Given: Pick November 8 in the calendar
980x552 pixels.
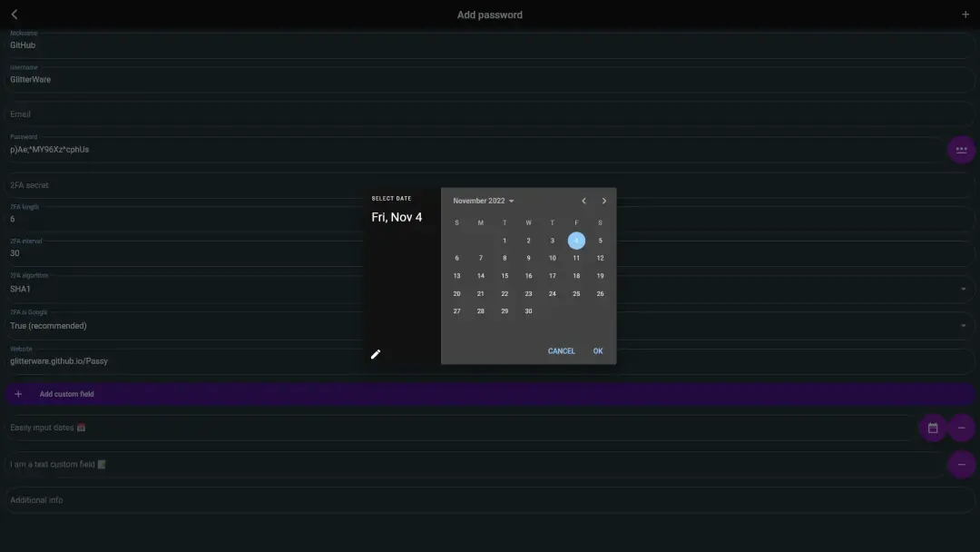Looking at the screenshot, I should (x=505, y=258).
